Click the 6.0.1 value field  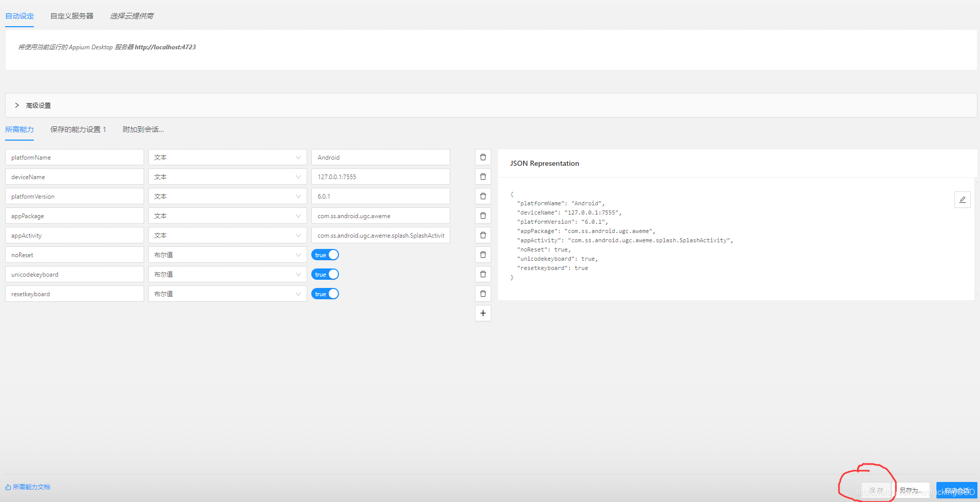pos(381,196)
